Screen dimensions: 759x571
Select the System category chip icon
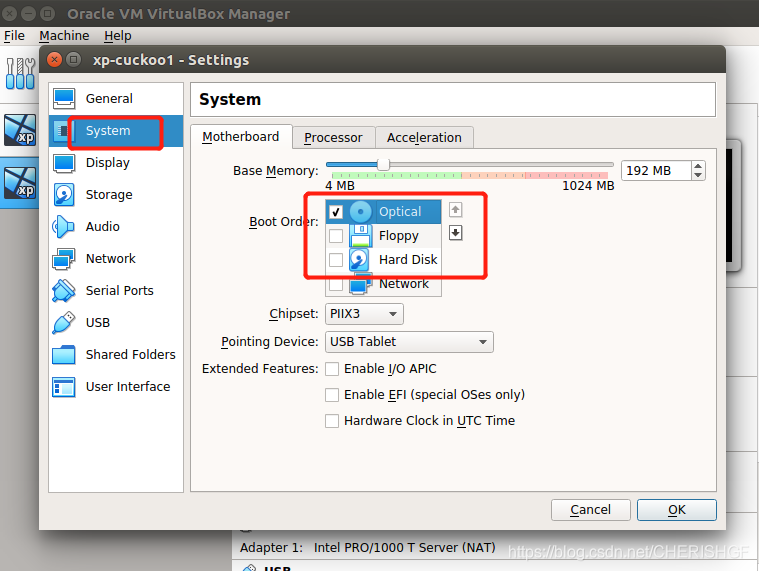(61, 131)
